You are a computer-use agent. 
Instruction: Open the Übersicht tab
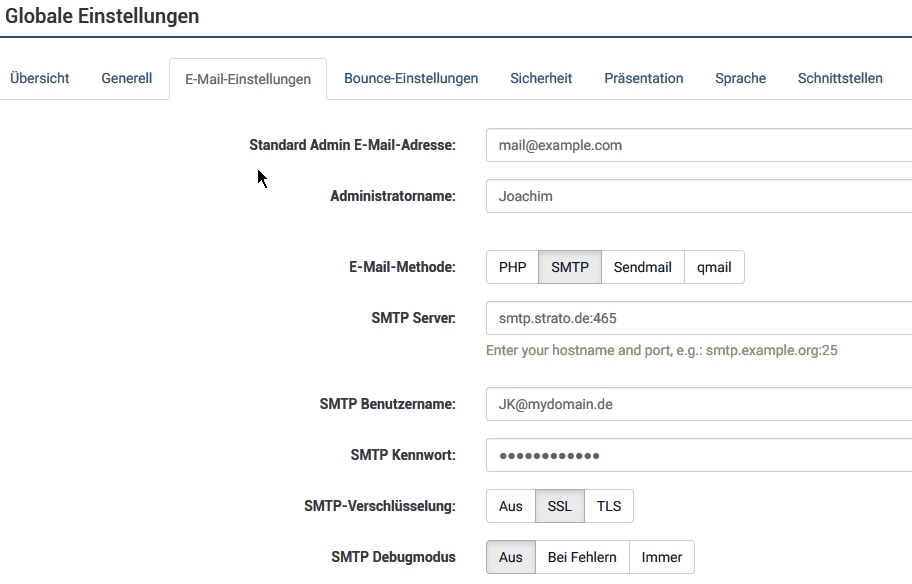click(x=40, y=78)
